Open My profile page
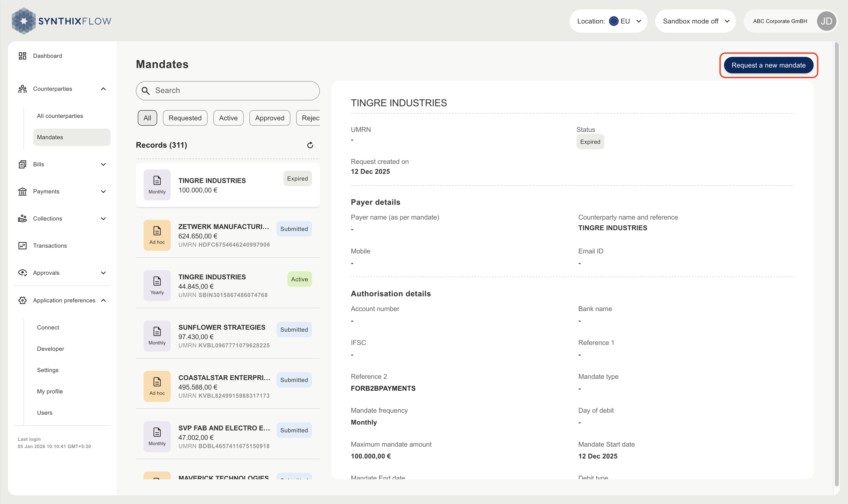848x504 pixels. tap(50, 392)
